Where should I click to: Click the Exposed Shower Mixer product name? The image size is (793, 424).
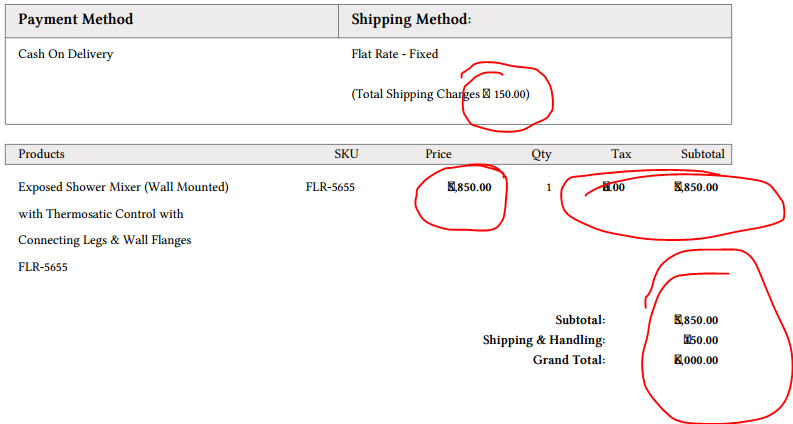click(x=123, y=187)
